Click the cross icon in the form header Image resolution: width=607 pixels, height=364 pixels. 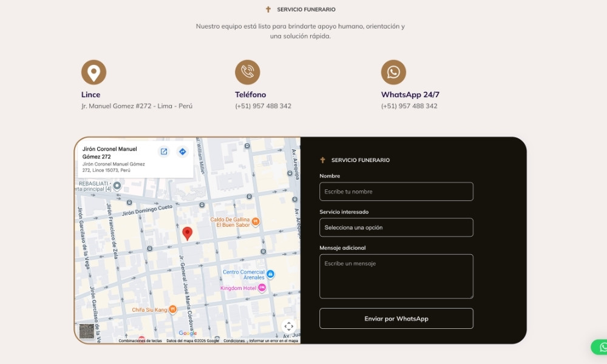[322, 160]
